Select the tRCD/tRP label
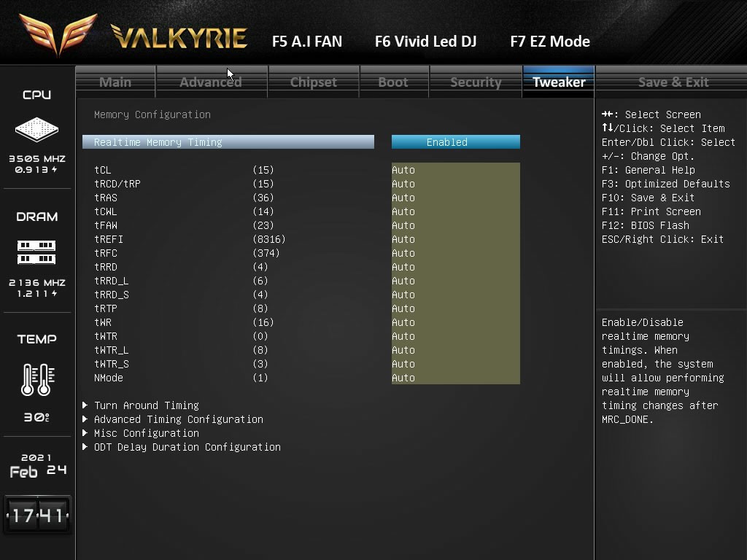This screenshot has height=560, width=747. click(117, 184)
